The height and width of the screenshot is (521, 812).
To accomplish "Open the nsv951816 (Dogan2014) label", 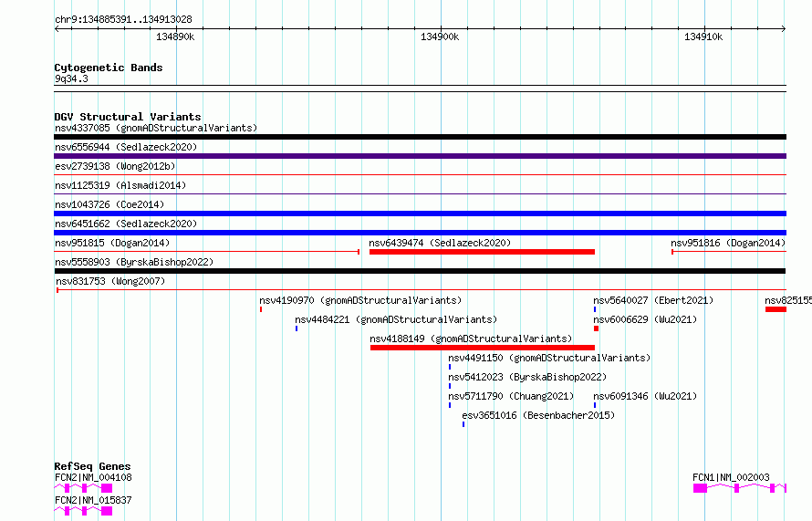I will click(728, 243).
